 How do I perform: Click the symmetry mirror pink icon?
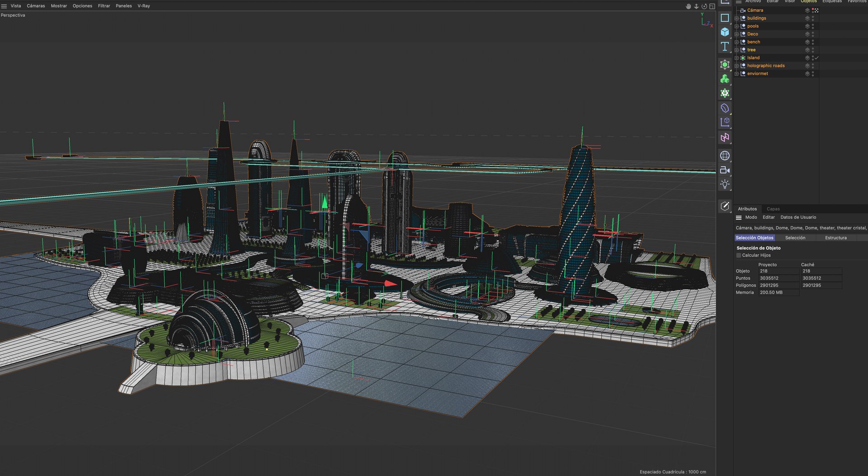pos(725,137)
